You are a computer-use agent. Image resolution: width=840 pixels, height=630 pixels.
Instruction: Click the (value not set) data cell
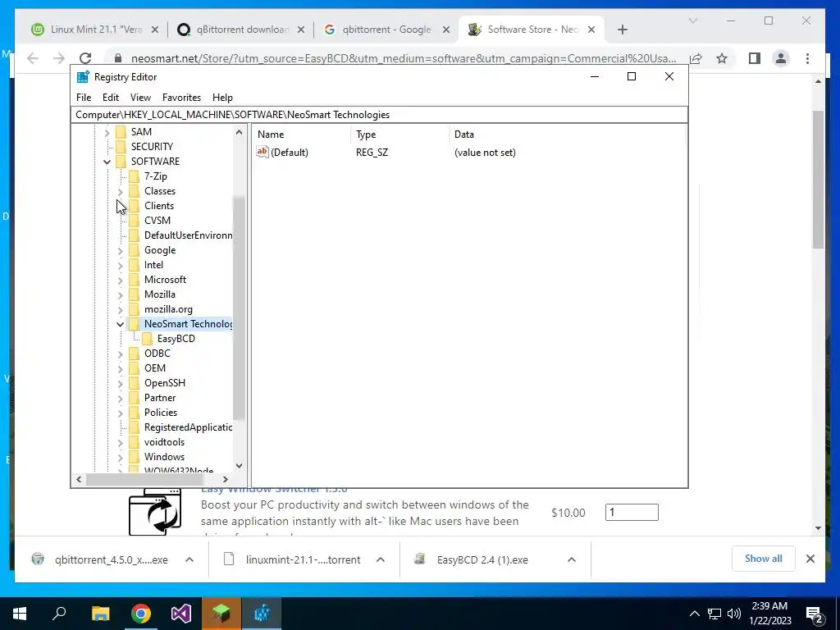tap(485, 153)
